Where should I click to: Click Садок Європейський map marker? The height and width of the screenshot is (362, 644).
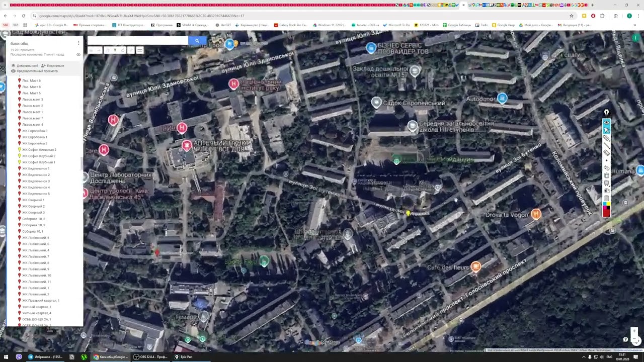coord(376,103)
